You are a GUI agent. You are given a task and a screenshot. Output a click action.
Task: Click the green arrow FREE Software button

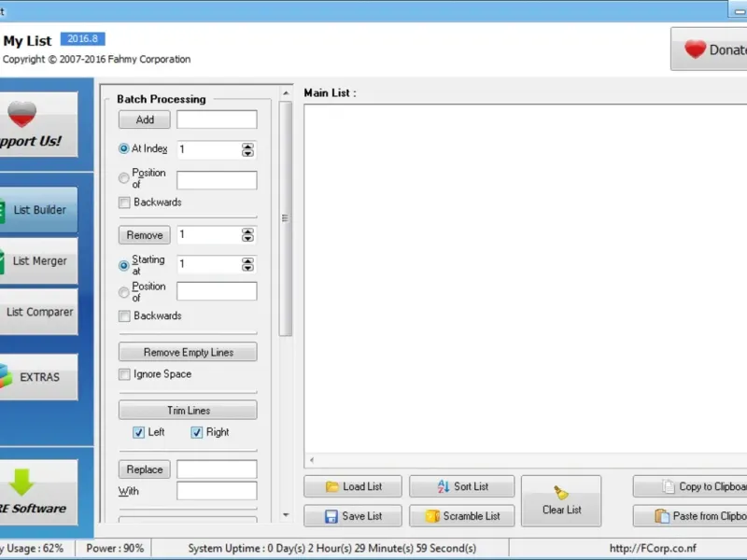(38, 493)
